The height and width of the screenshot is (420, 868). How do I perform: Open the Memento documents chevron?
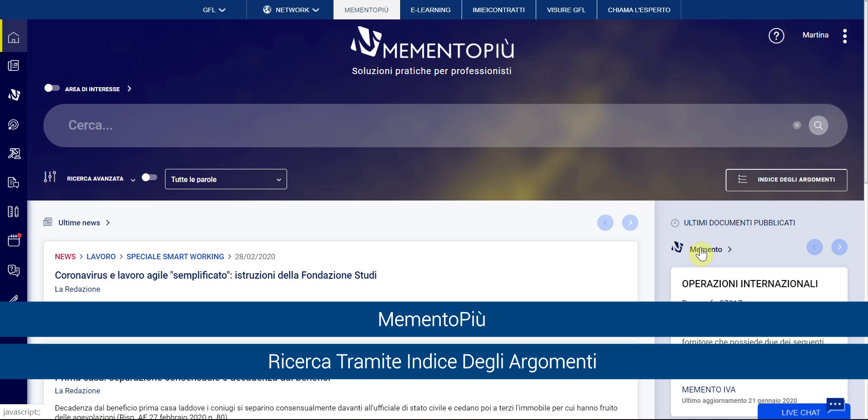tap(730, 249)
